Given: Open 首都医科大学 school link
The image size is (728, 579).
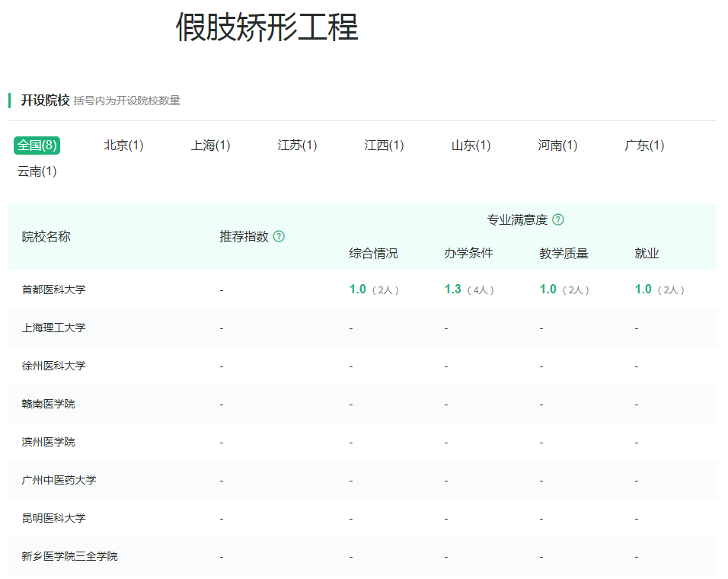Looking at the screenshot, I should [54, 289].
